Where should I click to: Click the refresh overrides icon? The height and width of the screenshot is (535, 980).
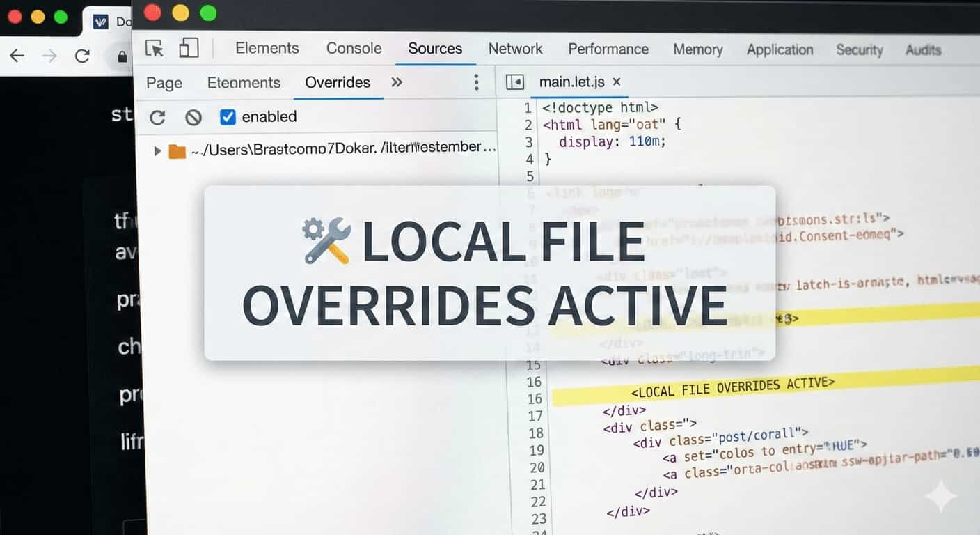157,117
